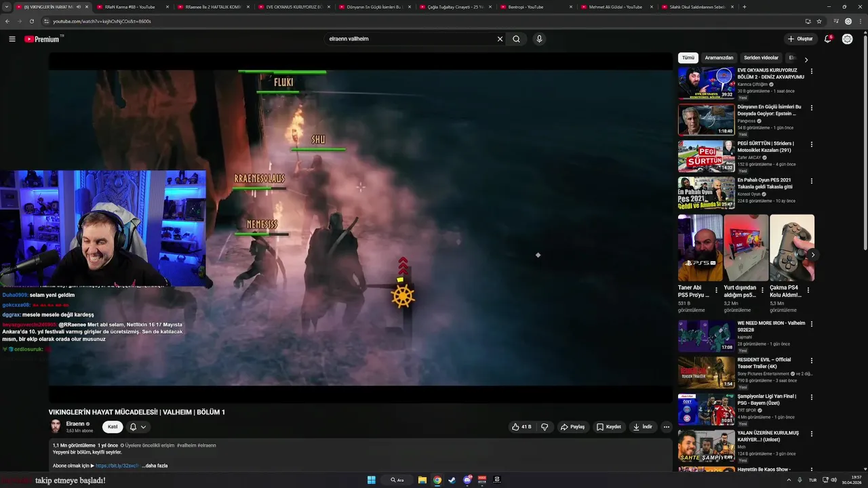Open the YouTube guide hamburger menu
The width and height of the screenshot is (868, 488).
(x=12, y=39)
